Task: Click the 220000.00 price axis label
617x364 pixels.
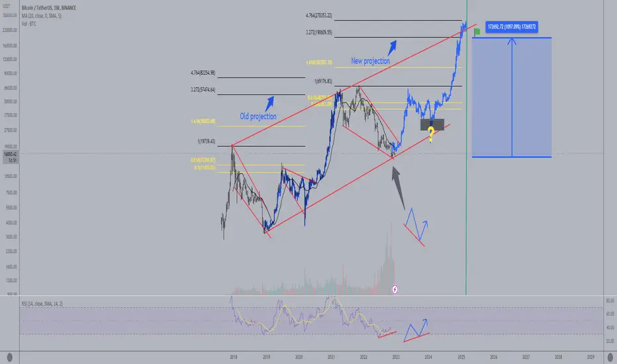Action: pyautogui.click(x=10, y=30)
